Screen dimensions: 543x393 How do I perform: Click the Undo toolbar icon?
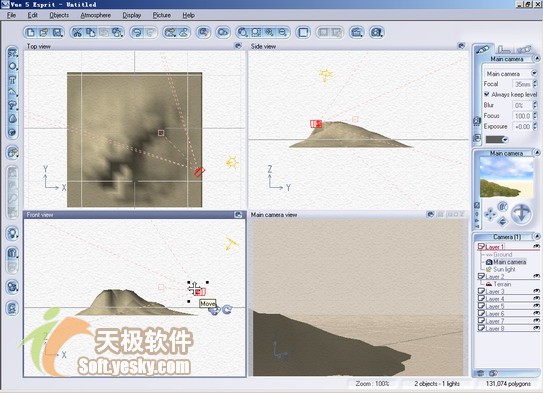pyautogui.click(x=137, y=33)
